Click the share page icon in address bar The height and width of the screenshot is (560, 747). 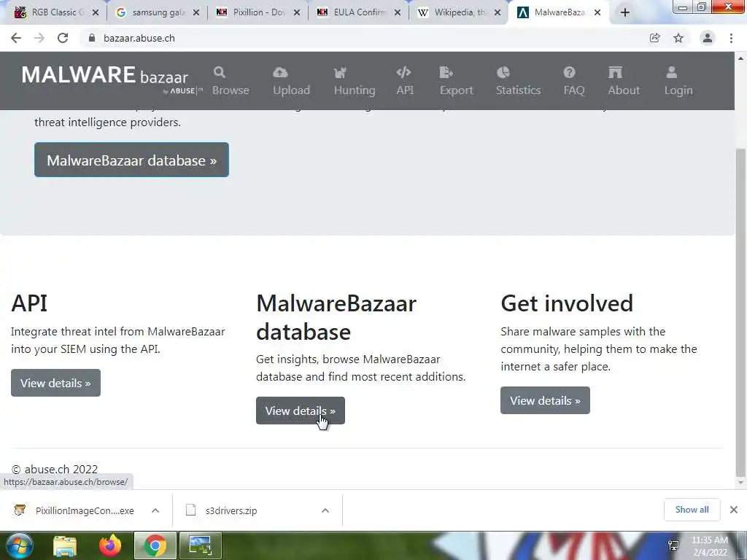pos(655,38)
